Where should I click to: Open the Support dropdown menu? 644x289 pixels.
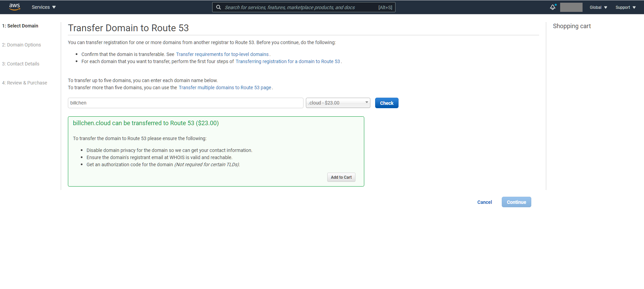pyautogui.click(x=626, y=7)
